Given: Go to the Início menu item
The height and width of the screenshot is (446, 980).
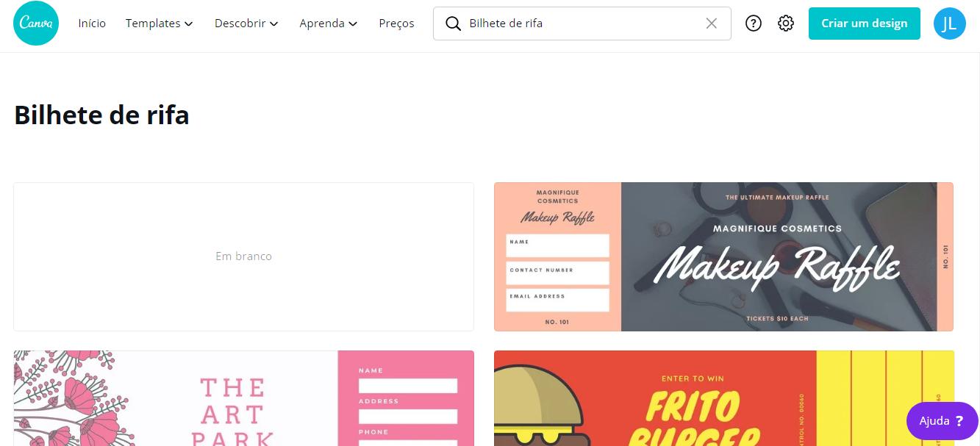Looking at the screenshot, I should click(x=92, y=24).
